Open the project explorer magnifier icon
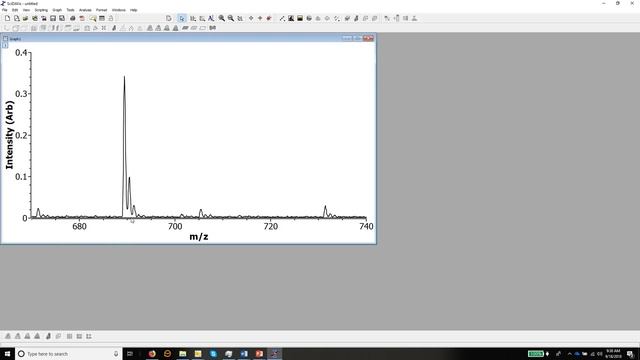Screen dimensions: 640x360 click(93, 18)
